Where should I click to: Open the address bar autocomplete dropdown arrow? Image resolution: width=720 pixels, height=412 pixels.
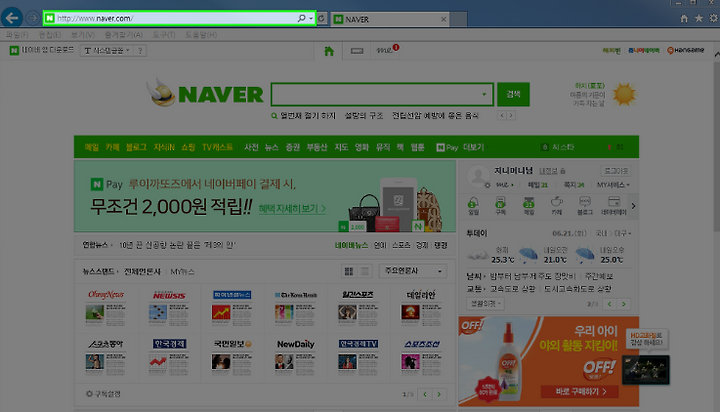coord(311,19)
